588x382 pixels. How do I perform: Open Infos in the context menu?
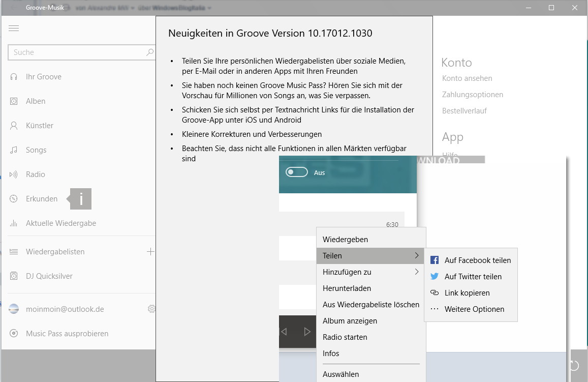click(372, 353)
